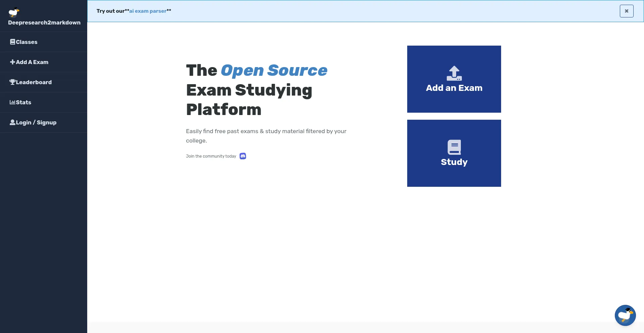Select the Login / Signup sidebar item
The width and height of the screenshot is (644, 333).
click(36, 122)
